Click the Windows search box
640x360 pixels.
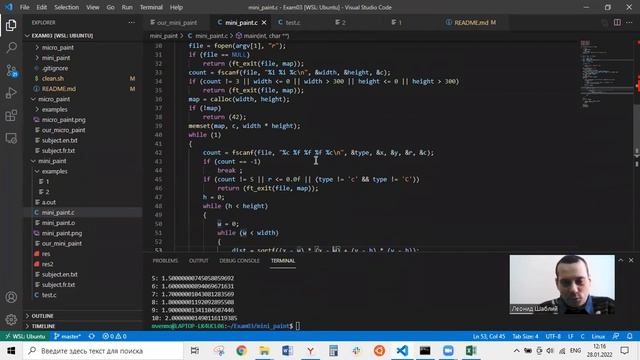click(x=103, y=351)
